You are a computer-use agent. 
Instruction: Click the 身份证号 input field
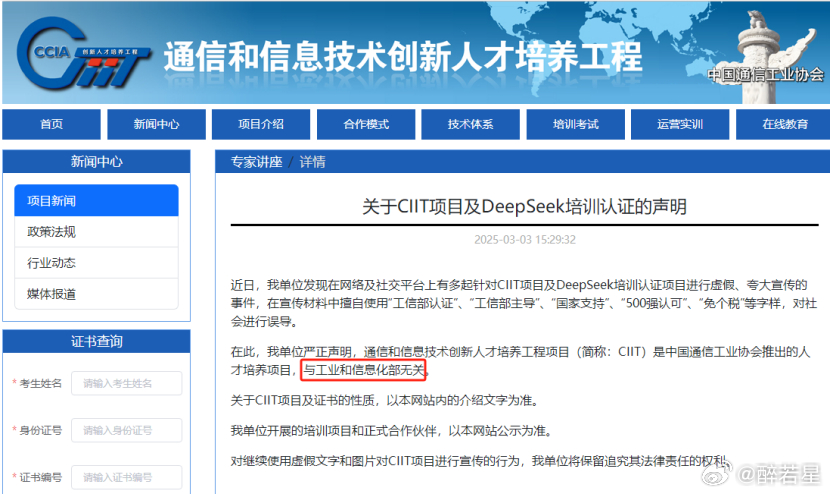(x=127, y=430)
